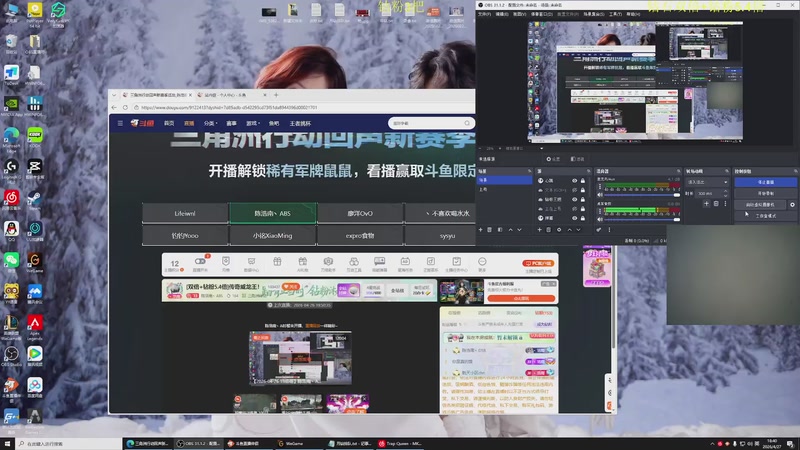Select the Lifeiwnl streamer button
The width and height of the screenshot is (800, 450).
click(x=185, y=213)
